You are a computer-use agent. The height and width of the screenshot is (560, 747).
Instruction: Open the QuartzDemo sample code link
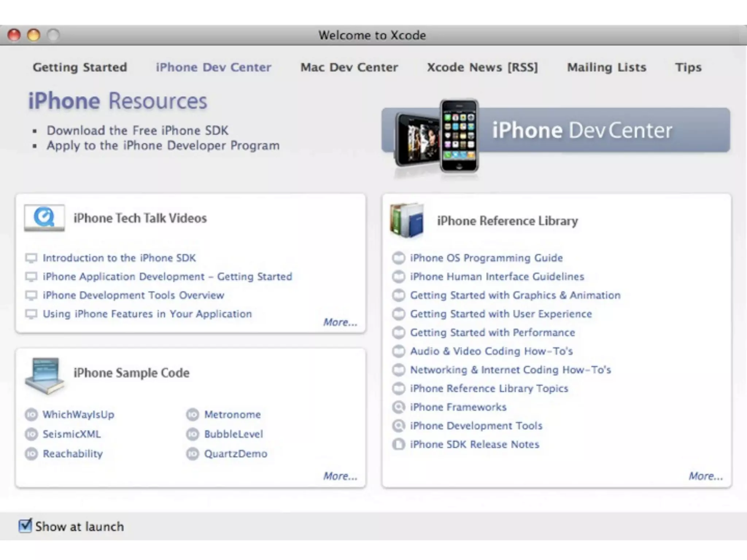coord(236,454)
